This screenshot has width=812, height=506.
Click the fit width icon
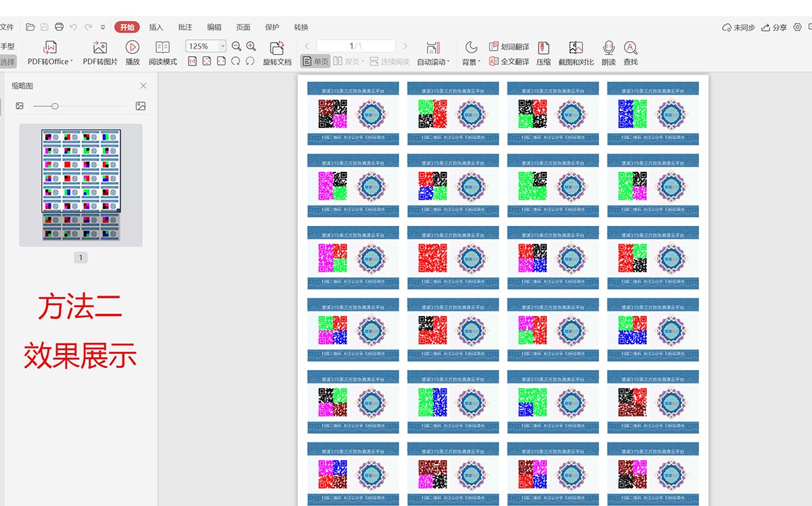coord(221,62)
